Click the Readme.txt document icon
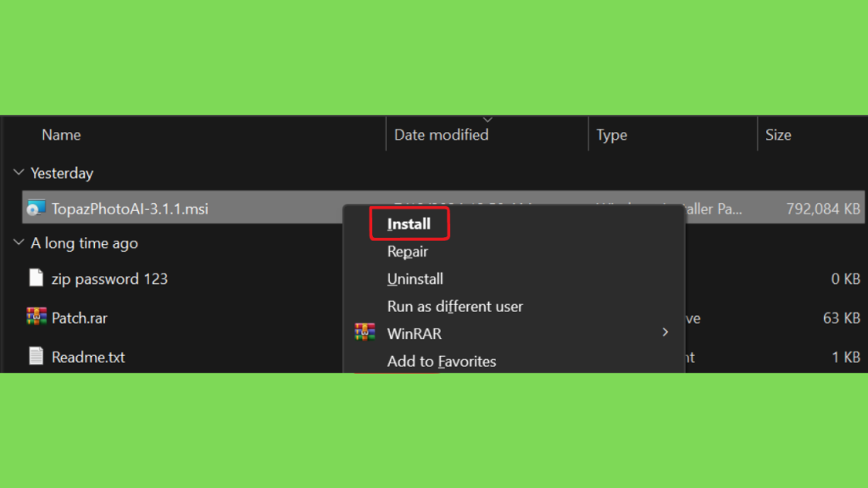The image size is (868, 488). (36, 357)
